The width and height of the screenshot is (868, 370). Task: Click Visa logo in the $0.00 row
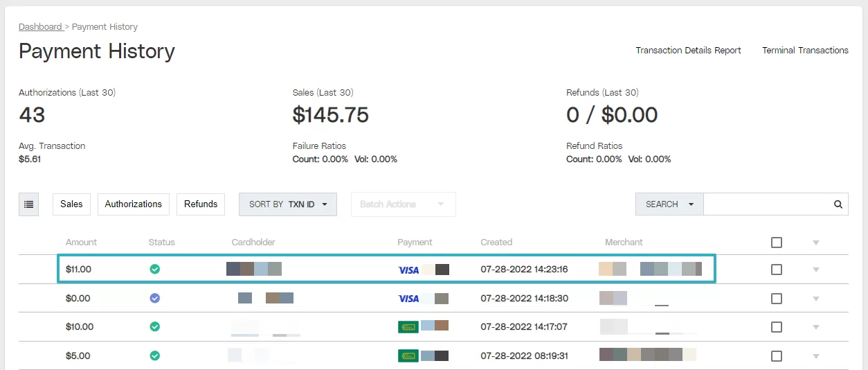coord(408,299)
